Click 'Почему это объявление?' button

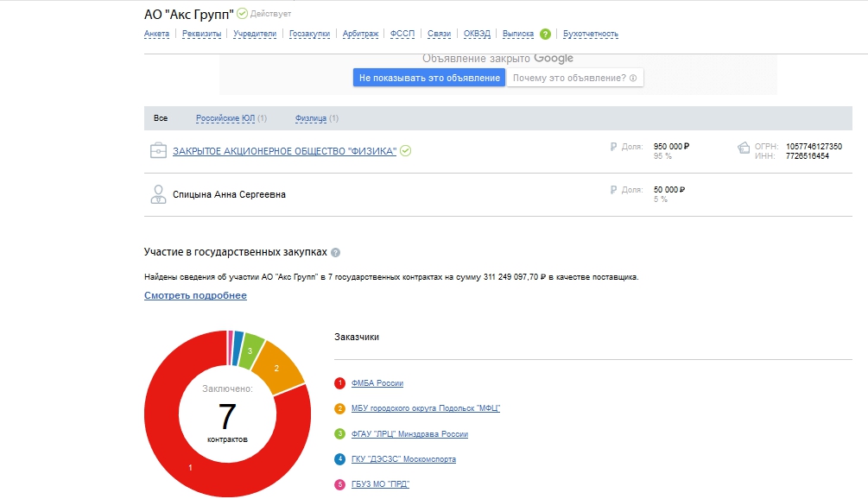pyautogui.click(x=574, y=78)
